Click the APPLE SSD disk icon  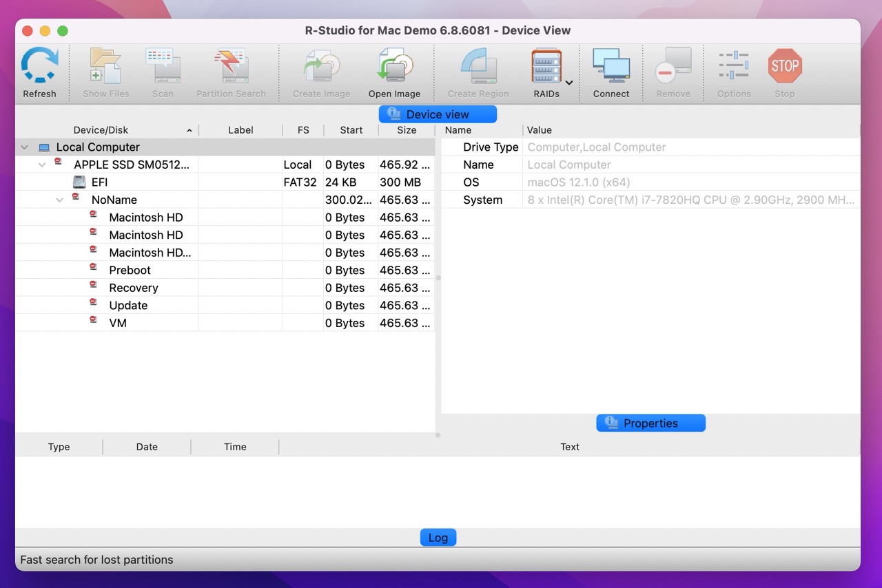[58, 161]
